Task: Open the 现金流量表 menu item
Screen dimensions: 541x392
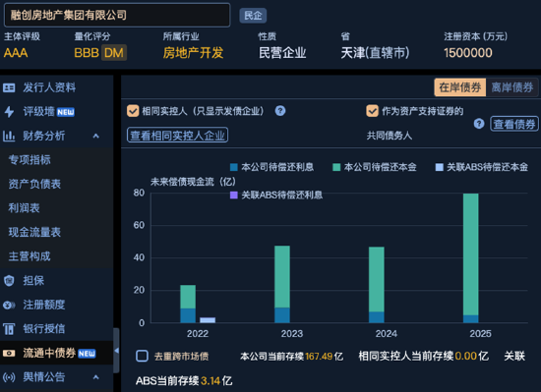Action: 34,232
